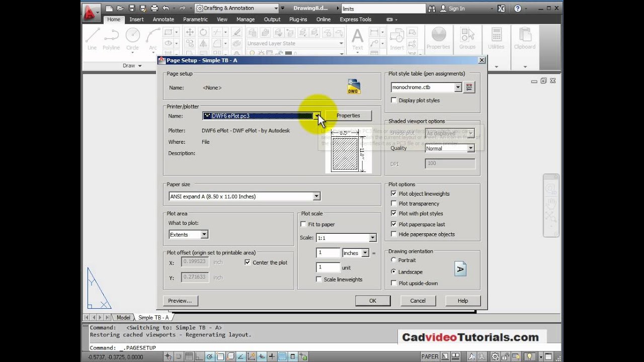Click the Workspace Switching gear in status bar
The image size is (644, 362).
point(495,356)
